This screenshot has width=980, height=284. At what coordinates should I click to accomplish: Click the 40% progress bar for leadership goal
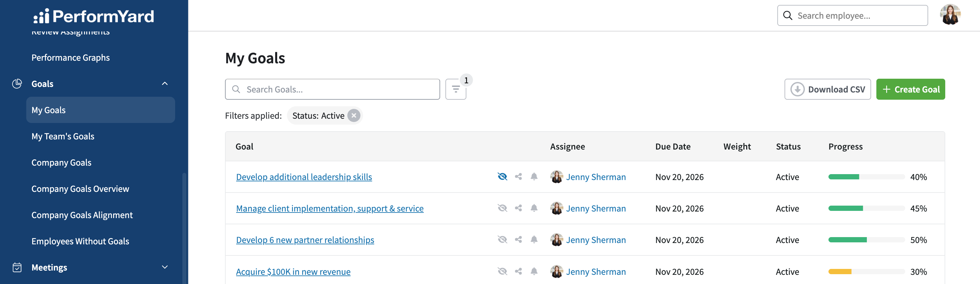click(x=866, y=177)
